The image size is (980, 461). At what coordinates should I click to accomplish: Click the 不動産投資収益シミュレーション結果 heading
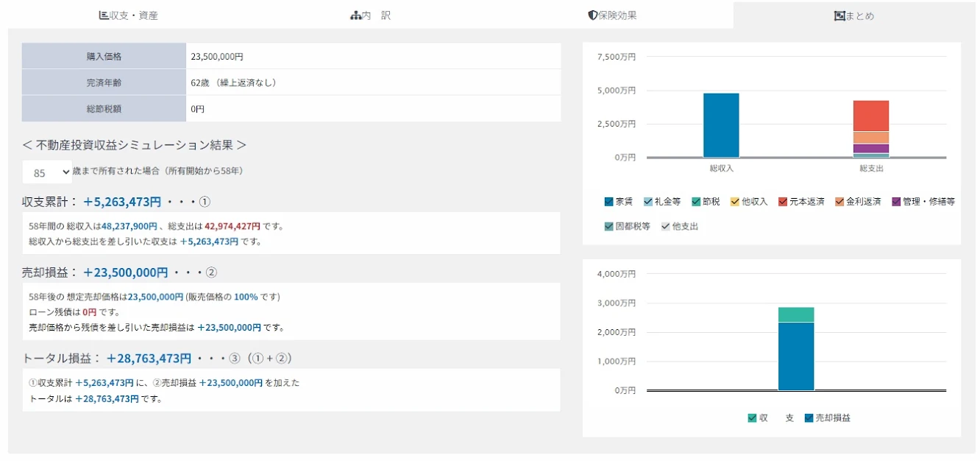[x=134, y=144]
